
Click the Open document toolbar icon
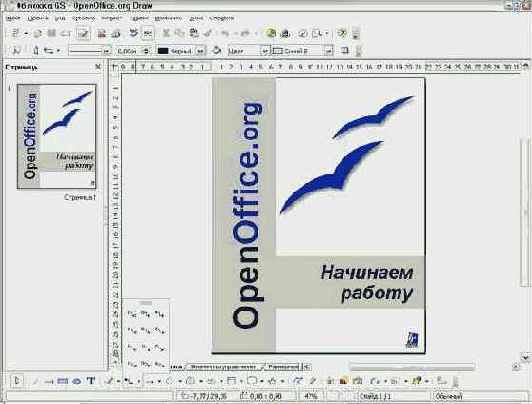pos(38,33)
